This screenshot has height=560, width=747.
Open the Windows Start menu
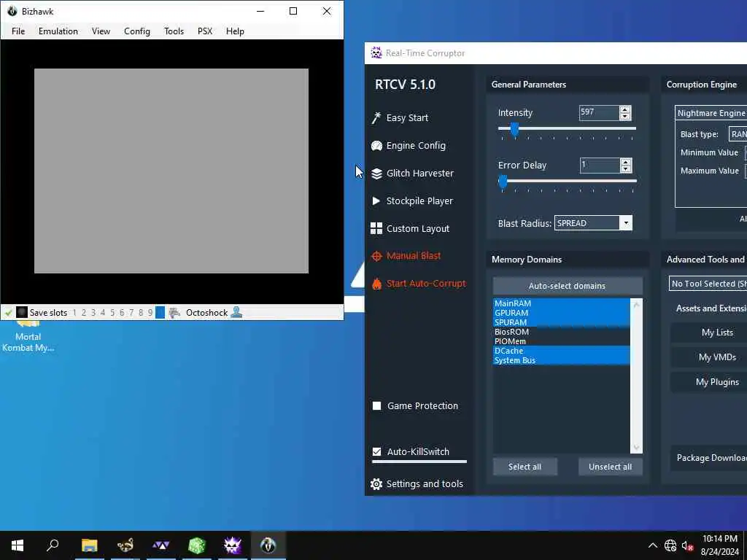tap(18, 545)
